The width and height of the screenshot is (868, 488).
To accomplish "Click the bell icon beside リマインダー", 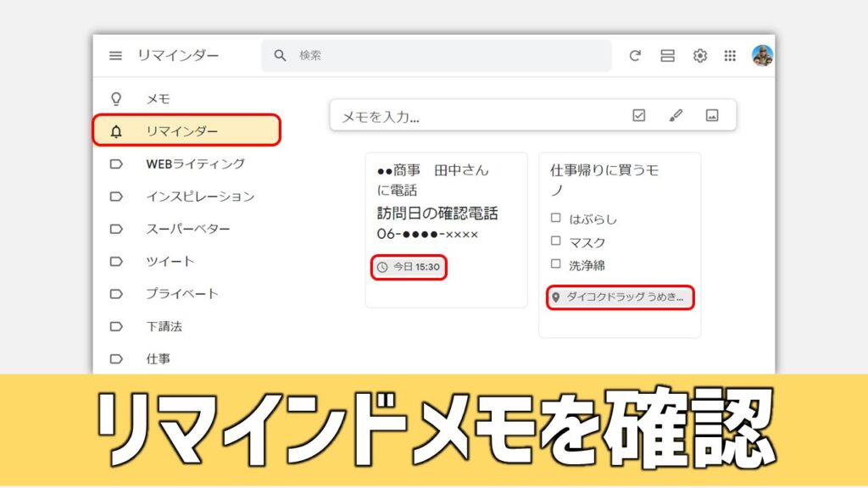I will 115,131.
